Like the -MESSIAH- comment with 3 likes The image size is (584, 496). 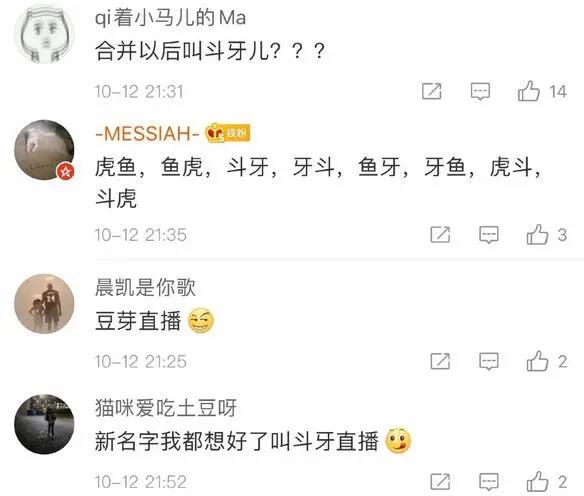[x=537, y=235]
